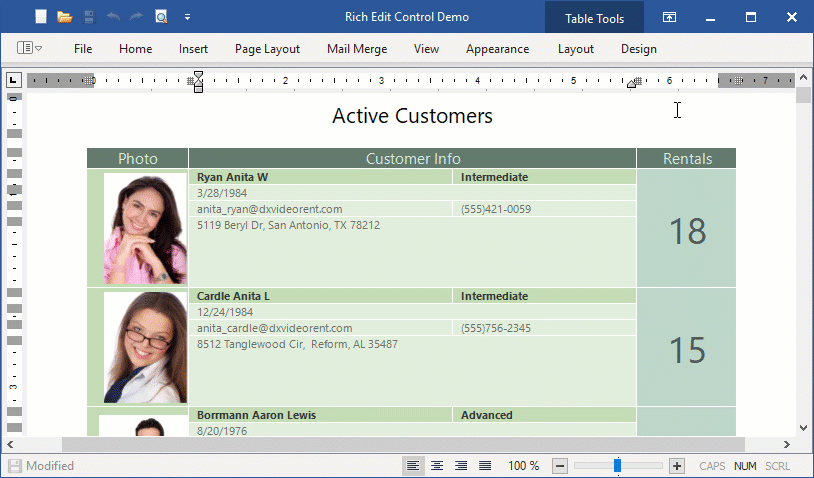
Task: Align text right in status bar
Action: tap(461, 466)
